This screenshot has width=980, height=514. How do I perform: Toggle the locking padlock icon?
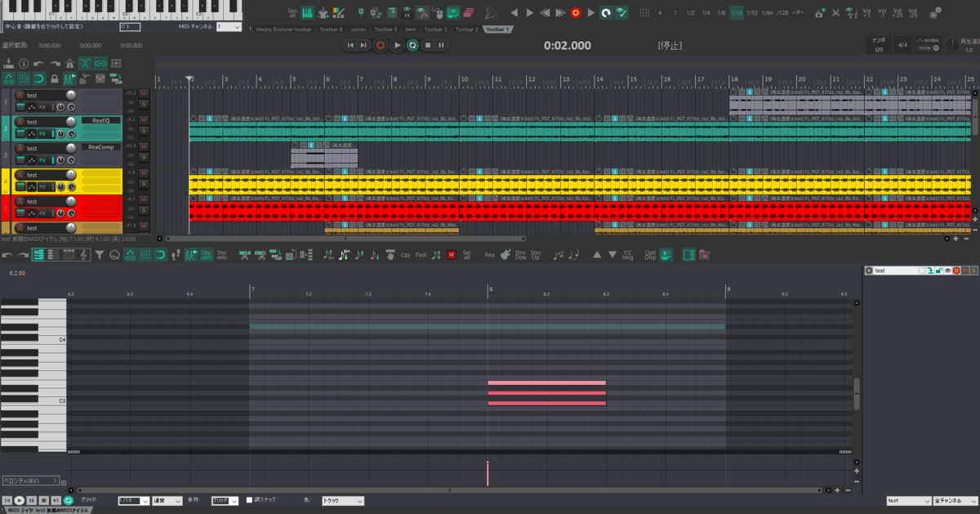[54, 79]
